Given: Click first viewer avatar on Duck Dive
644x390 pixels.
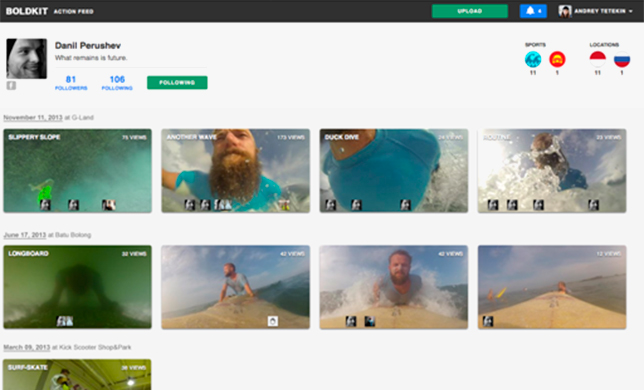Looking at the screenshot, I should coord(331,204).
